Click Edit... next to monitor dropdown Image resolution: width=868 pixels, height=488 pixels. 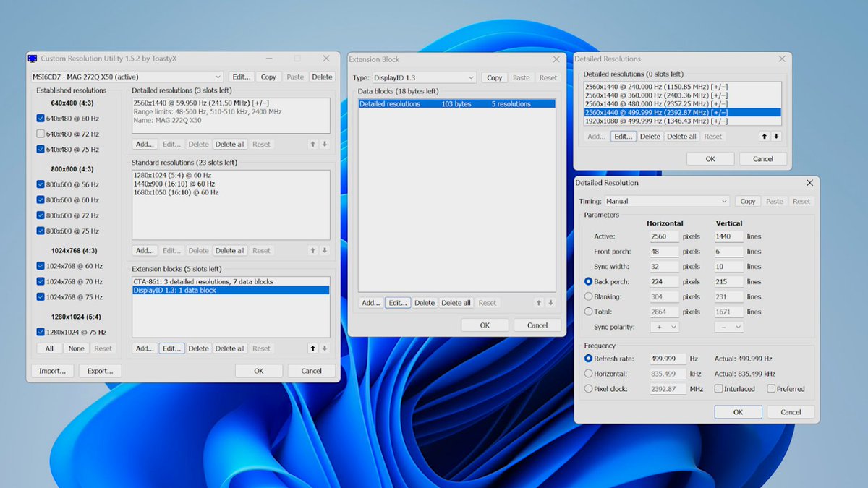click(241, 77)
